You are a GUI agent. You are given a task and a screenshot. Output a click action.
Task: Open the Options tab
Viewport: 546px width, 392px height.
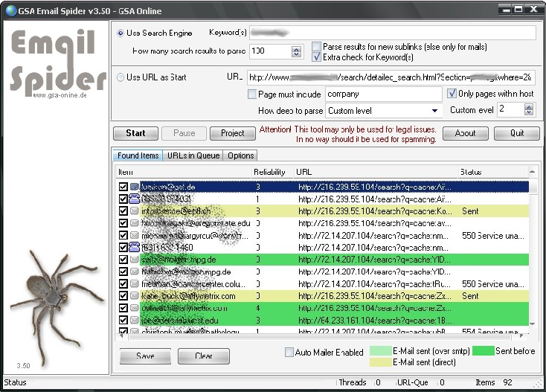(240, 155)
